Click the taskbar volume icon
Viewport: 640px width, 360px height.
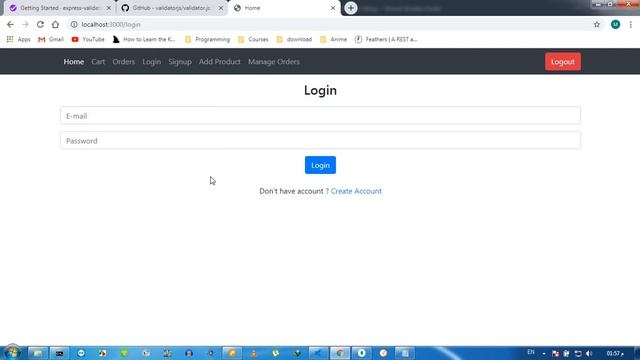pyautogui.click(x=589, y=353)
